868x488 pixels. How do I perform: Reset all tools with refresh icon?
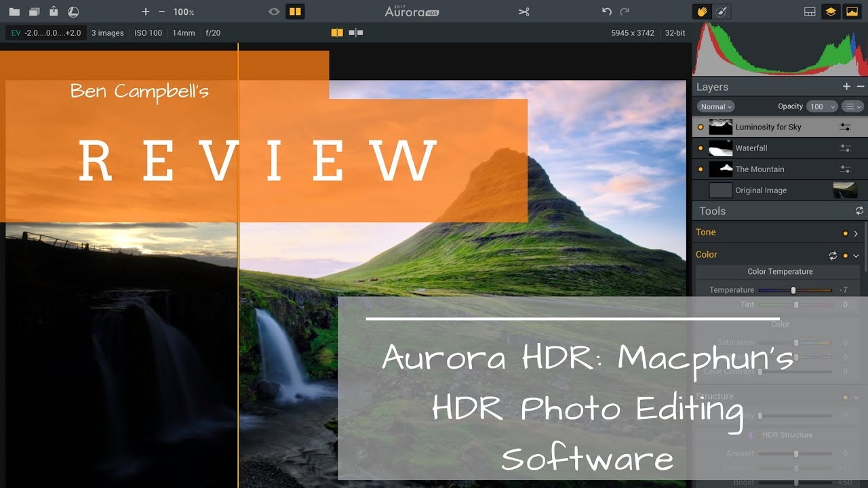(x=859, y=211)
